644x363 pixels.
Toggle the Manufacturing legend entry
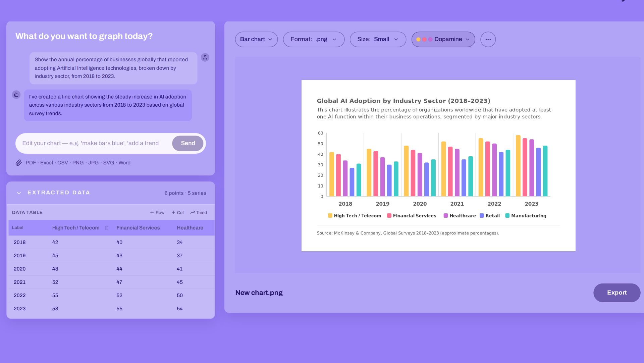[x=526, y=216]
